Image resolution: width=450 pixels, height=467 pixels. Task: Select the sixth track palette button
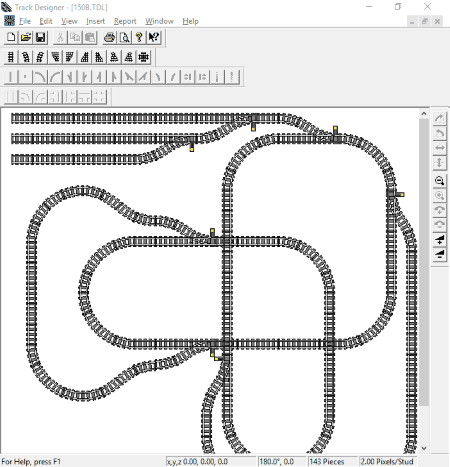click(85, 57)
